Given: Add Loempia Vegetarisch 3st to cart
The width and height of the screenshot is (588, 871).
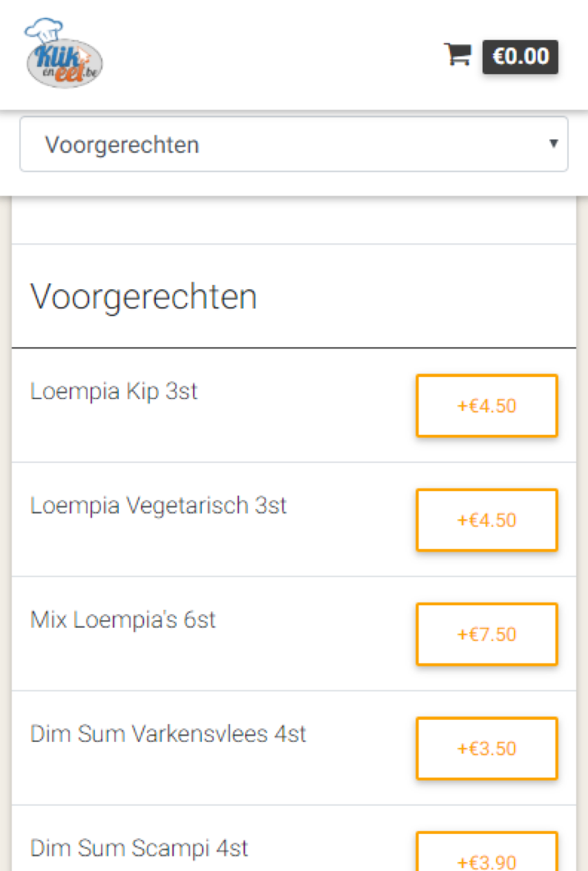Looking at the screenshot, I should (486, 520).
